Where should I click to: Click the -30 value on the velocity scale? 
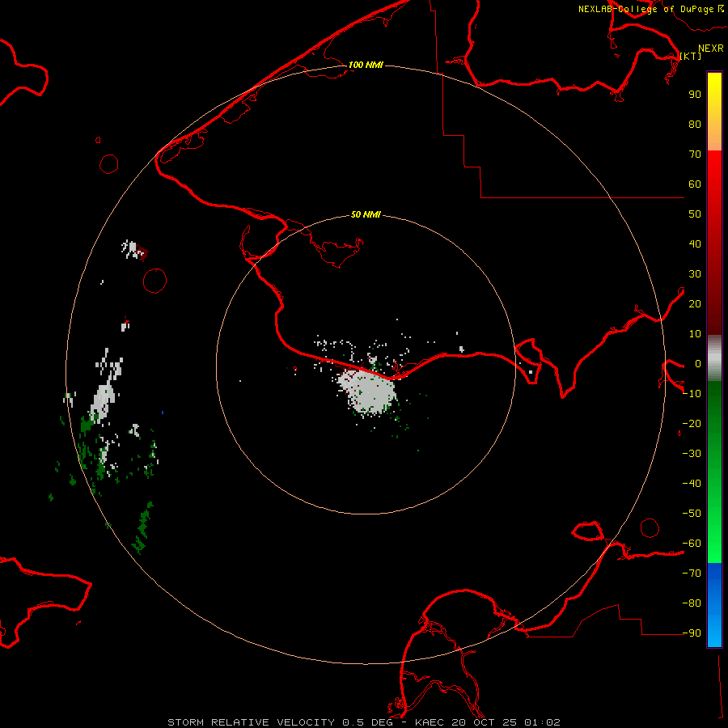point(692,454)
